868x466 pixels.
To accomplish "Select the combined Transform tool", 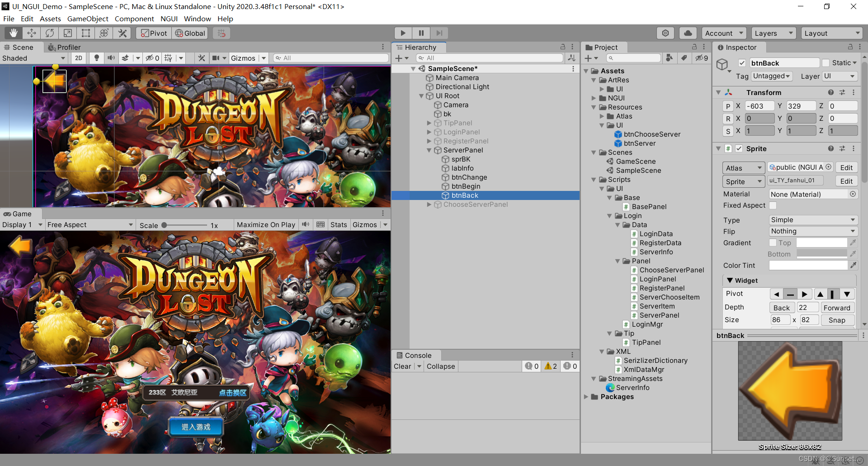I will pos(104,33).
